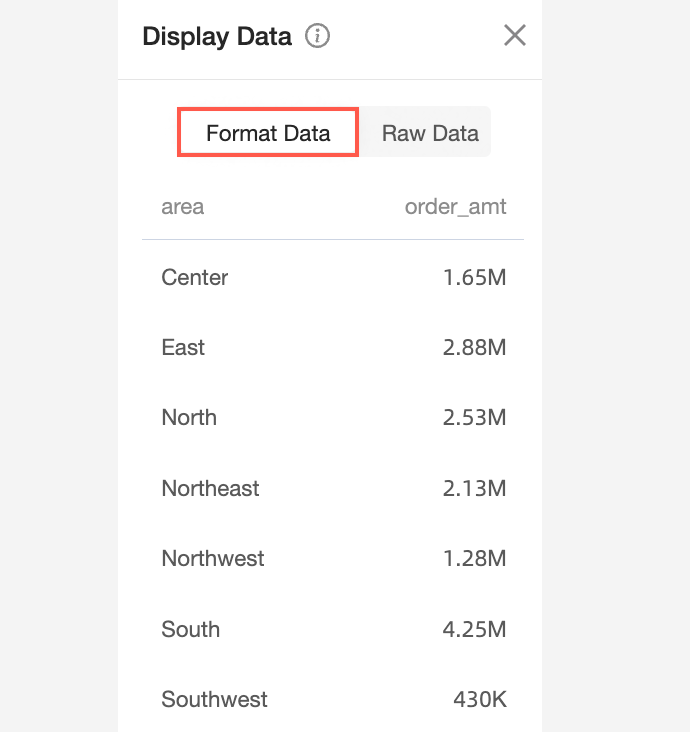Select the North row label

(189, 417)
